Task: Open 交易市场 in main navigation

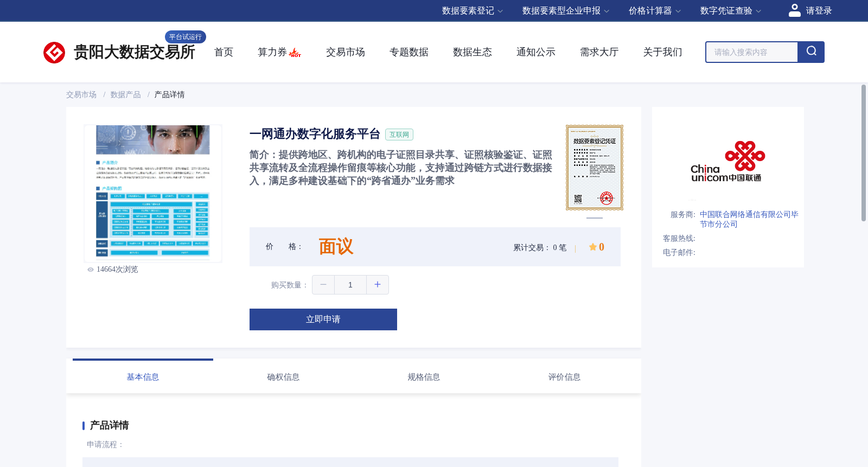Action: (x=346, y=52)
